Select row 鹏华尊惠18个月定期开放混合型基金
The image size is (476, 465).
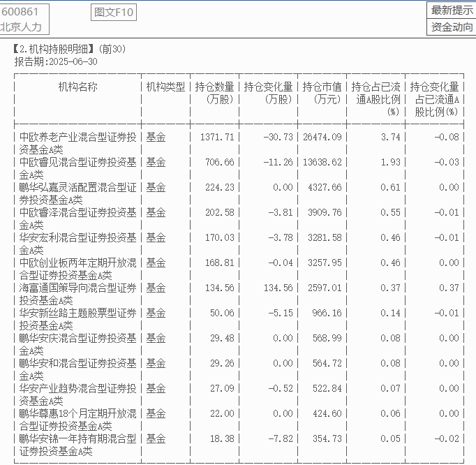239,420
